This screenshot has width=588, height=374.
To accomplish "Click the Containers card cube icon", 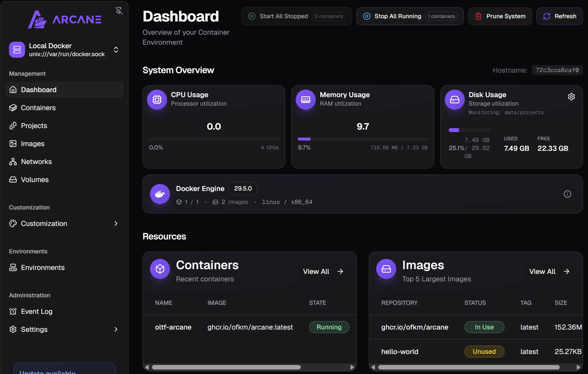I will [160, 269].
